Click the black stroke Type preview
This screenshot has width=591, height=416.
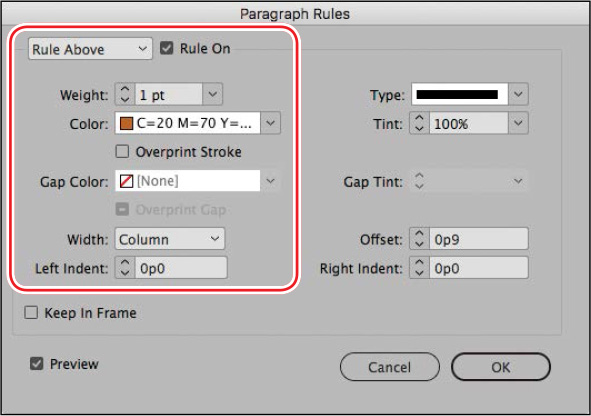459,94
